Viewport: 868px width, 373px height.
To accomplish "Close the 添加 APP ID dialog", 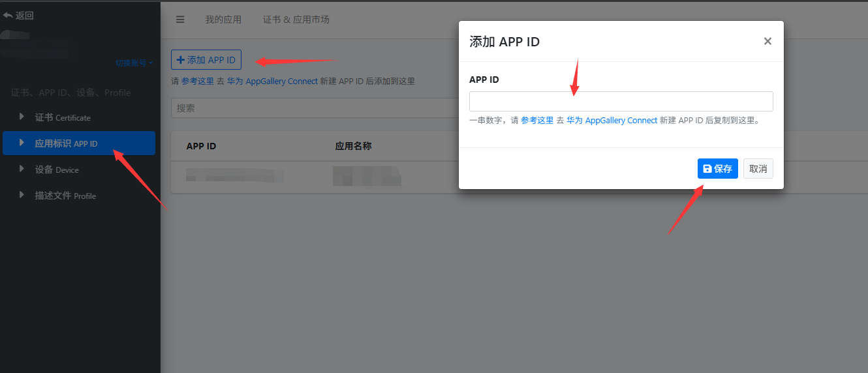I will (767, 41).
